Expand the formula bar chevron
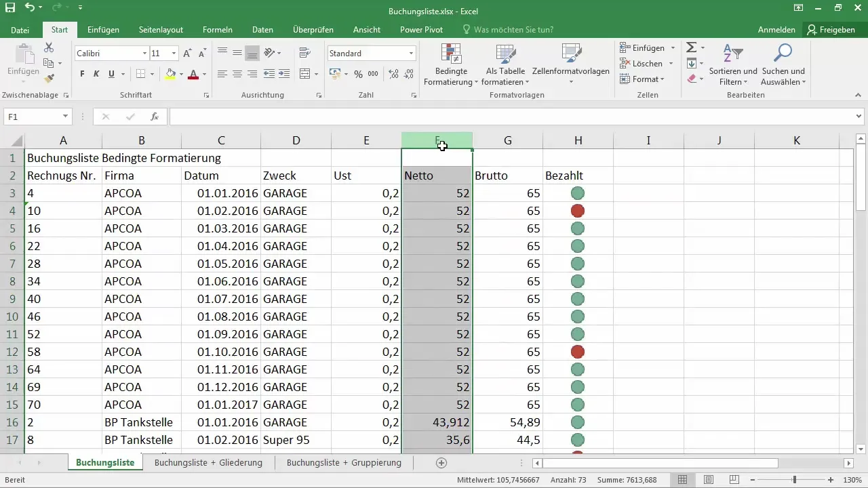The width and height of the screenshot is (868, 488). (x=860, y=117)
